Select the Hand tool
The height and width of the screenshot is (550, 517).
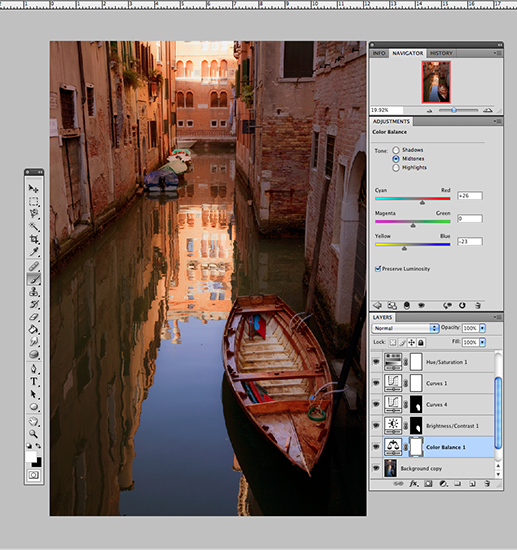(x=34, y=421)
